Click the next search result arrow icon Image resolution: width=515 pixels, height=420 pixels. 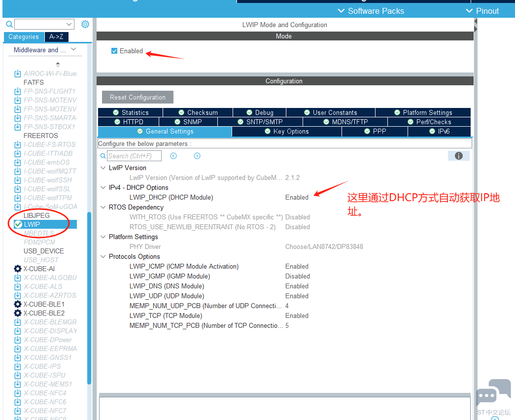coord(197,156)
